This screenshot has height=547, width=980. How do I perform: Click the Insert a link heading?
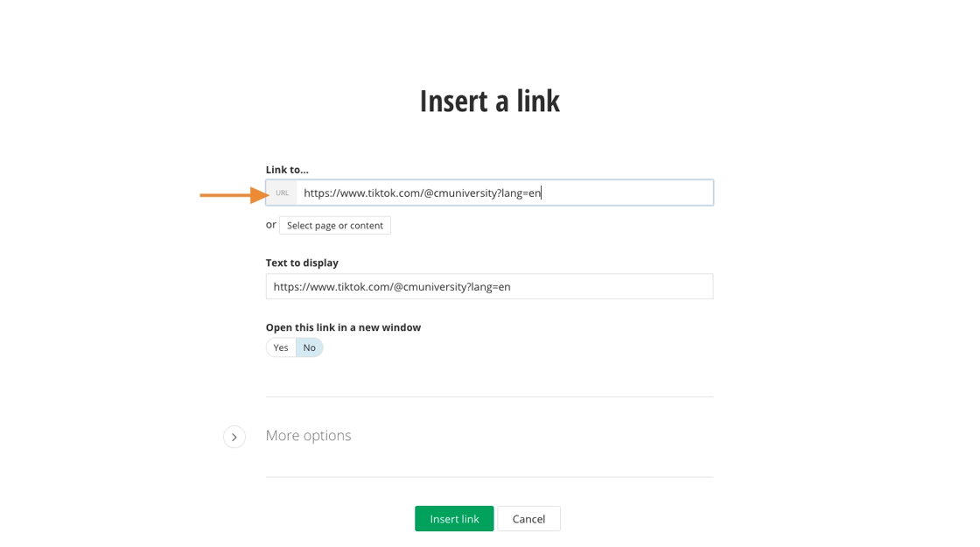(x=489, y=101)
